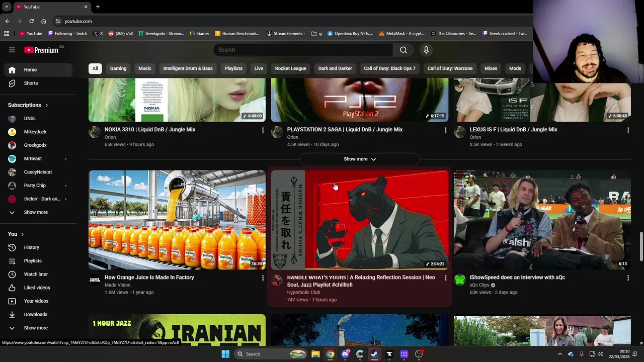The image size is (644, 362).
Task: Open more options for PLAYSTATION 2 SAGA video
Action: point(445,130)
